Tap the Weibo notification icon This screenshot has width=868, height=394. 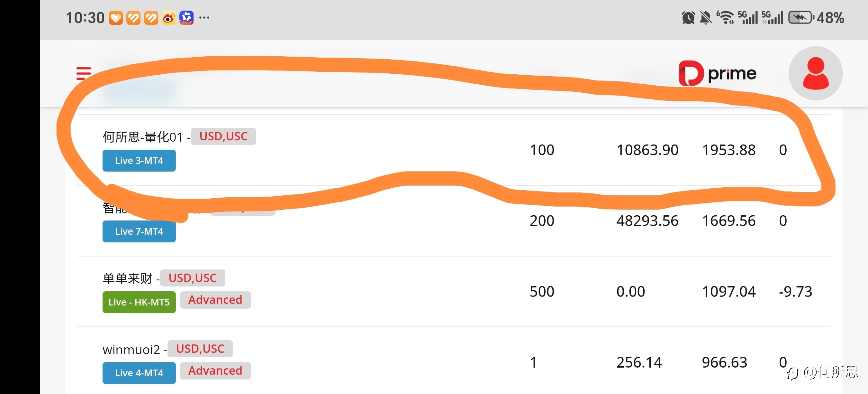click(168, 18)
